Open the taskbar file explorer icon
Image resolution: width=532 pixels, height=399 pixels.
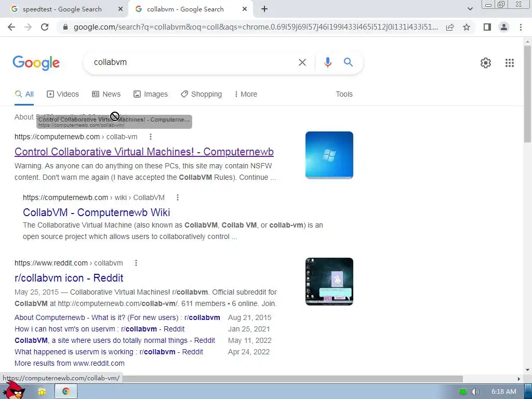click(x=42, y=392)
